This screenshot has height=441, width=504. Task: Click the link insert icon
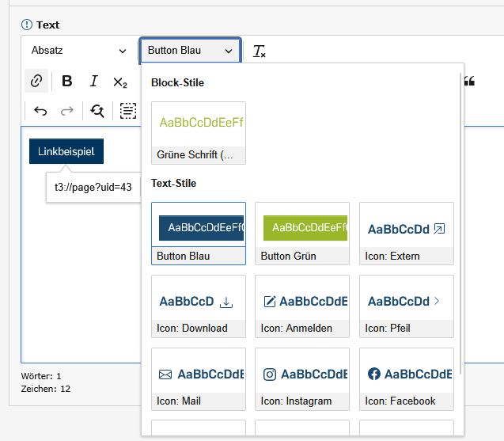(36, 82)
